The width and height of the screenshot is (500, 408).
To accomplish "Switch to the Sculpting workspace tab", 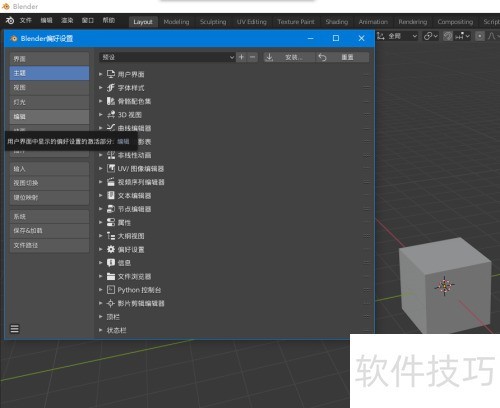I will coord(213,22).
